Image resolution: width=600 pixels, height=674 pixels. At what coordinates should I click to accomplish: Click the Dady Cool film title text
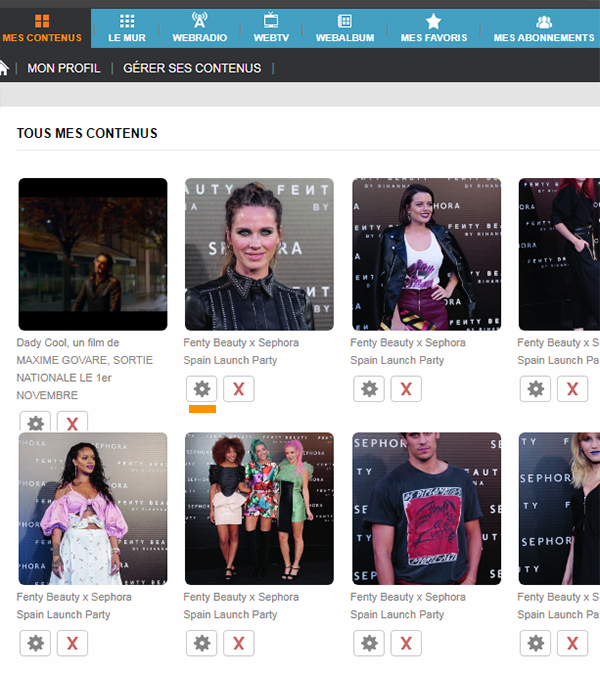[85, 369]
